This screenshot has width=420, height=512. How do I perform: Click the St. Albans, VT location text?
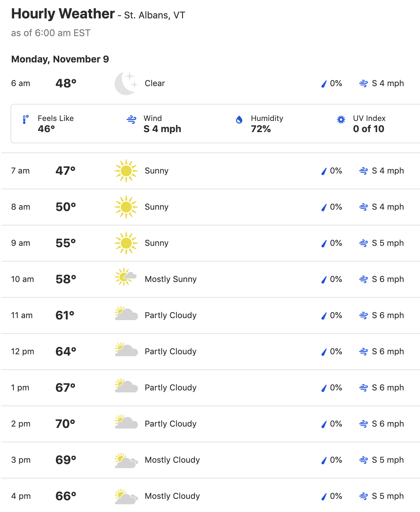point(154,15)
